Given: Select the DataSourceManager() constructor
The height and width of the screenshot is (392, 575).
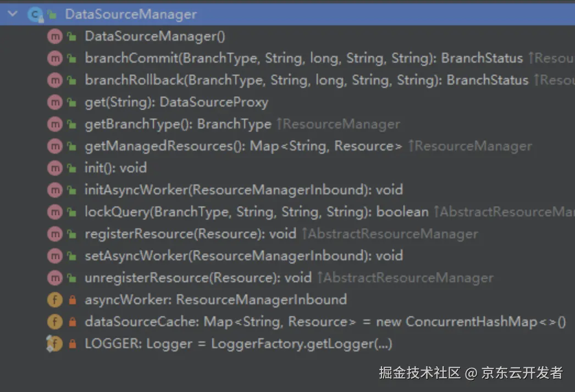Looking at the screenshot, I should [155, 36].
